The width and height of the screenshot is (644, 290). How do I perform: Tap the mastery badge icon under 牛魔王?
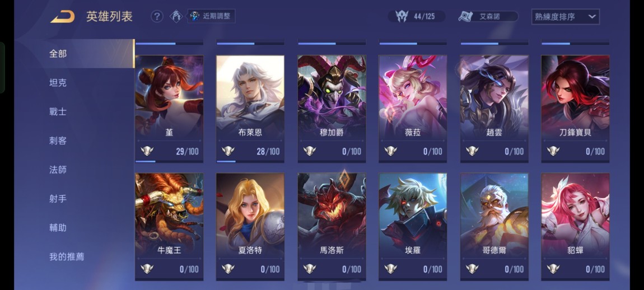tap(147, 269)
